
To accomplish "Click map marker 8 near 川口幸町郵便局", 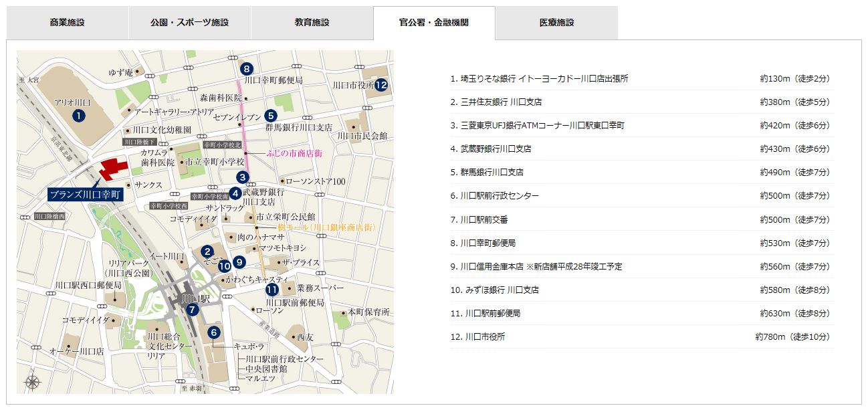I will [x=246, y=68].
